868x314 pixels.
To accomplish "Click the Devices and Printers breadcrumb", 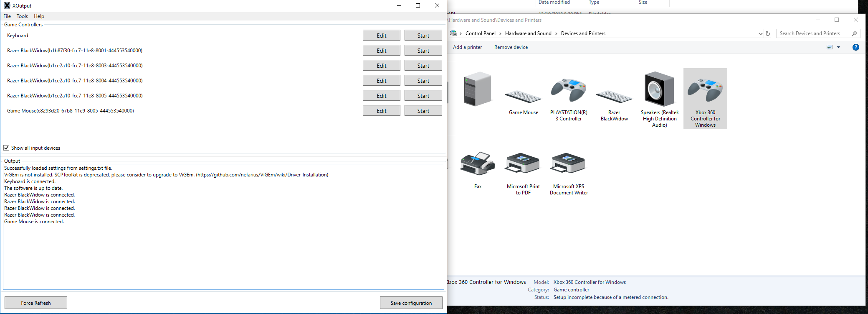I will [x=583, y=33].
